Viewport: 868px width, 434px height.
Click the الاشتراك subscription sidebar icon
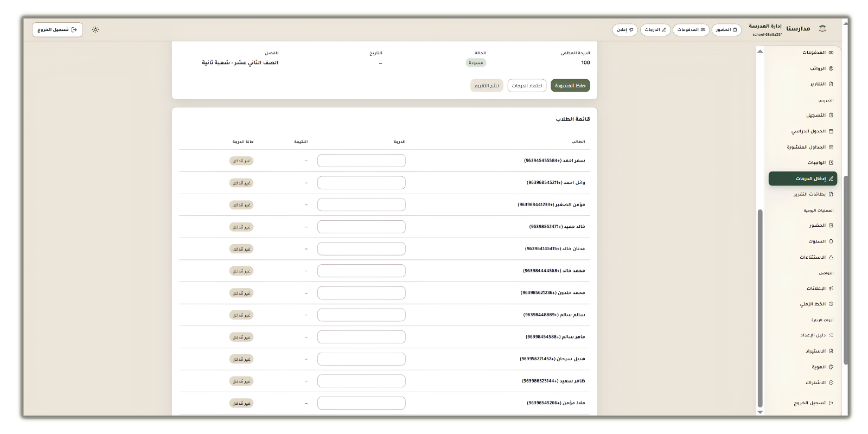click(831, 383)
